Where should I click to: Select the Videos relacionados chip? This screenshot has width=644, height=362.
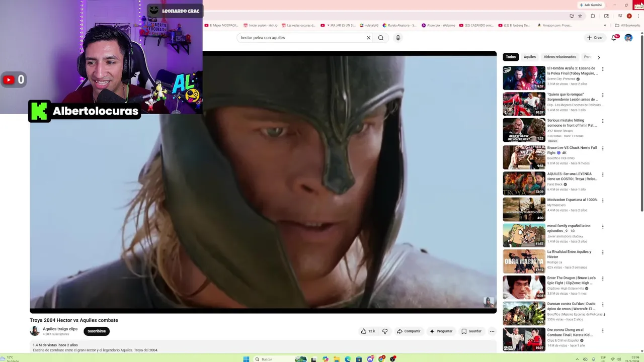[559, 57]
